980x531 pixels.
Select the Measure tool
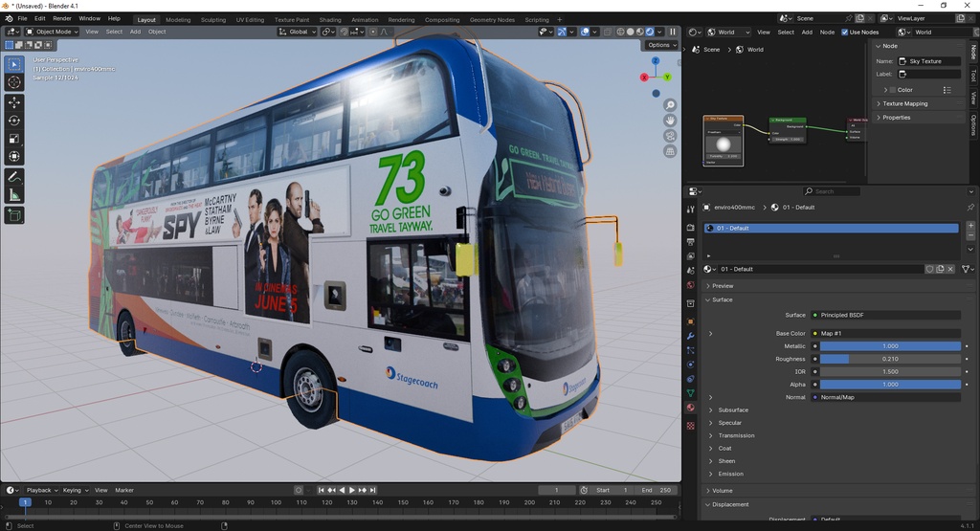coord(14,195)
